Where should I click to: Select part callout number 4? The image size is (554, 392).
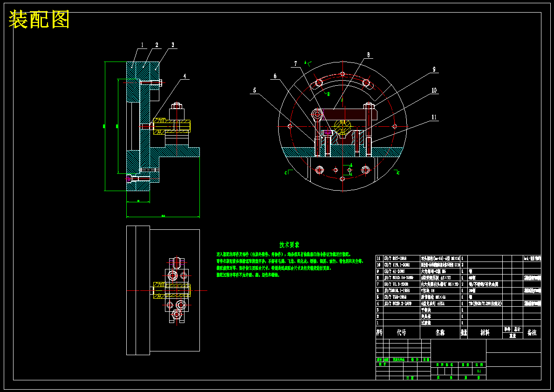[185, 76]
